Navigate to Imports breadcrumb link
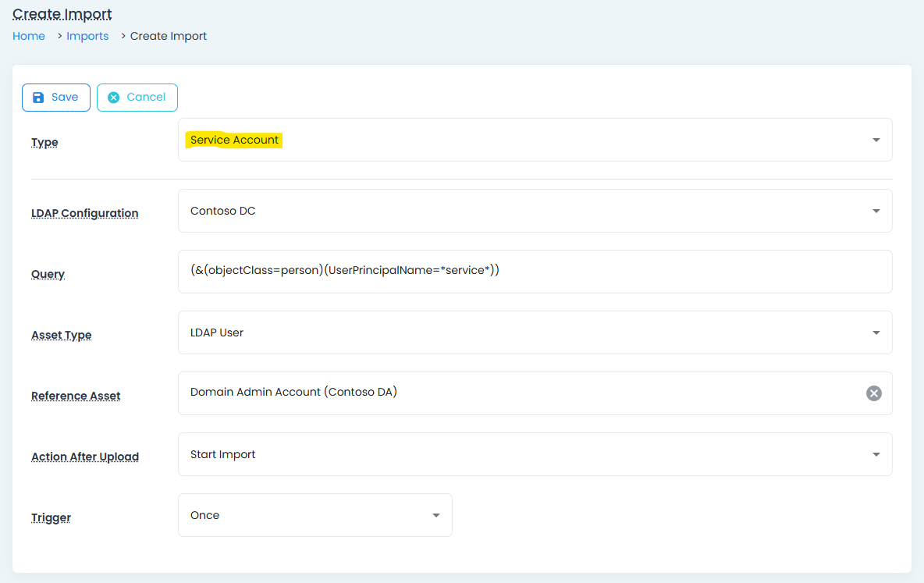 coord(87,36)
